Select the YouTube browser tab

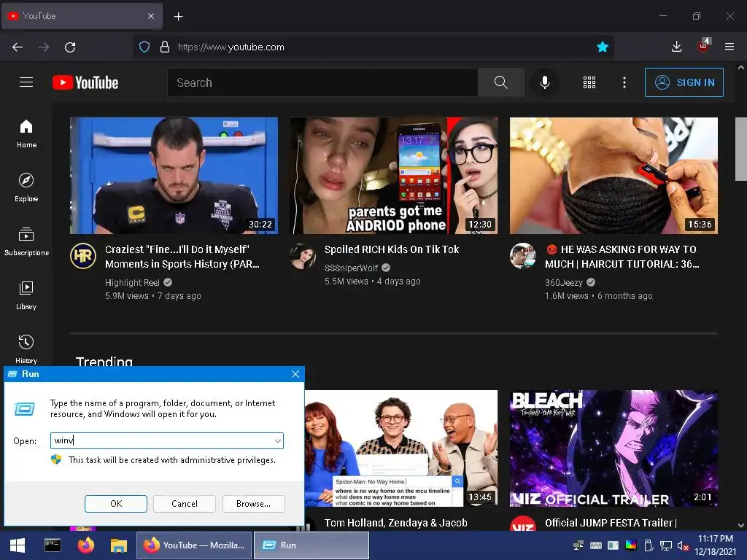pos(82,16)
